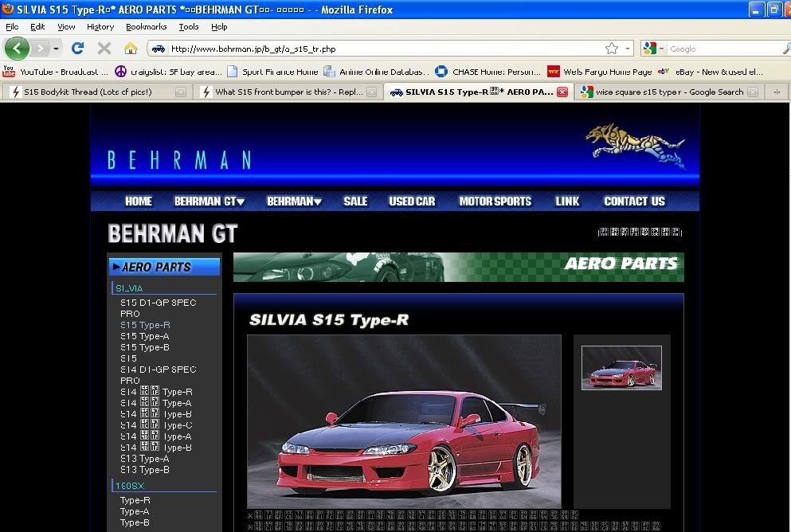Select S13 Type-A in sidebar
The height and width of the screenshot is (532, 791).
pos(145,459)
